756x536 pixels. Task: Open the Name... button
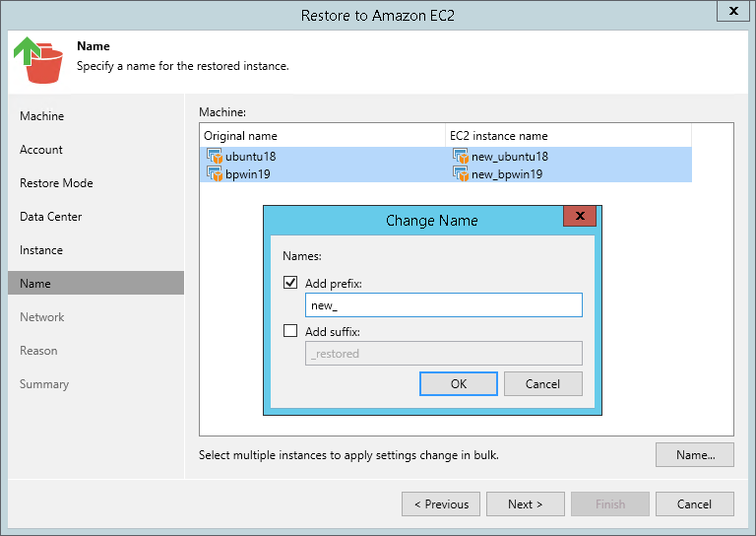tap(695, 454)
